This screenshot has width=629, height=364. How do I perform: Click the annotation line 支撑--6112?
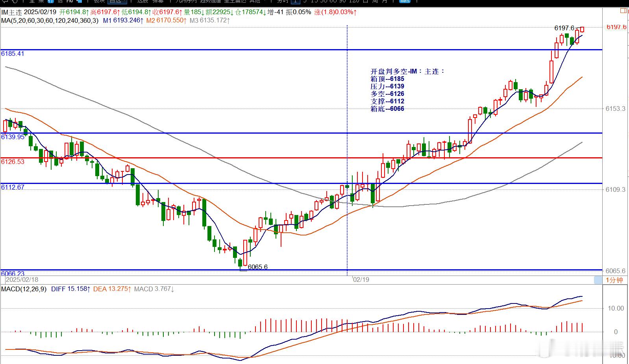click(387, 101)
